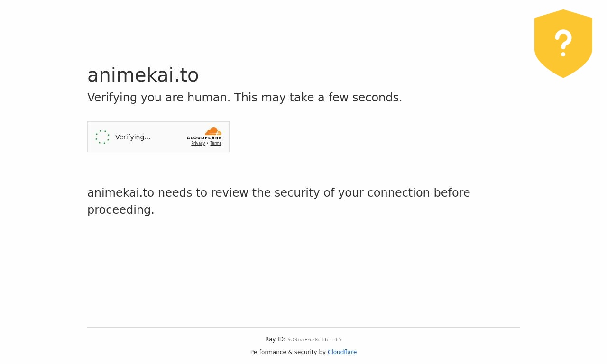Click the CLOUDFLARE wordmark in the widget
Screen dimensions: 607x364
[204, 138]
